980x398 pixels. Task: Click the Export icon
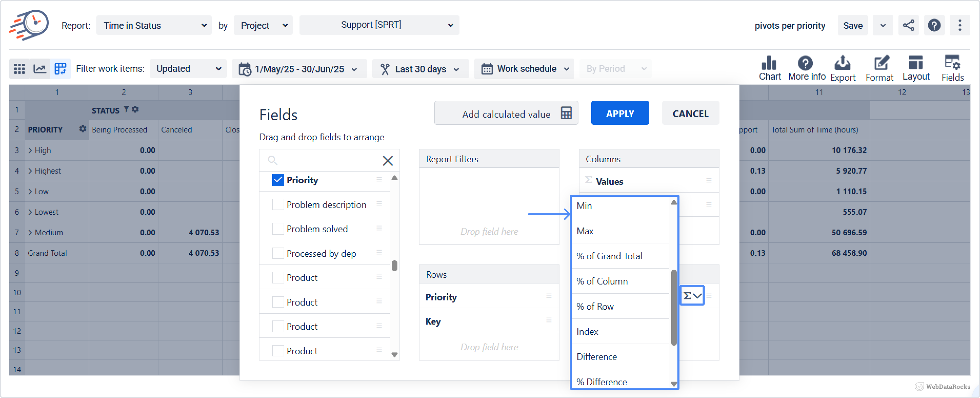click(x=842, y=68)
